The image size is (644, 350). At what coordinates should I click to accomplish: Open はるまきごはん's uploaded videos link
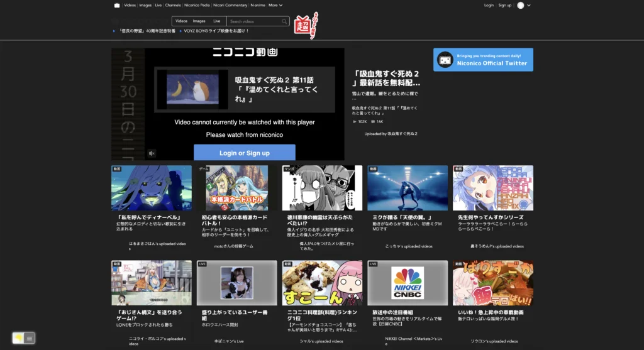[157, 246]
